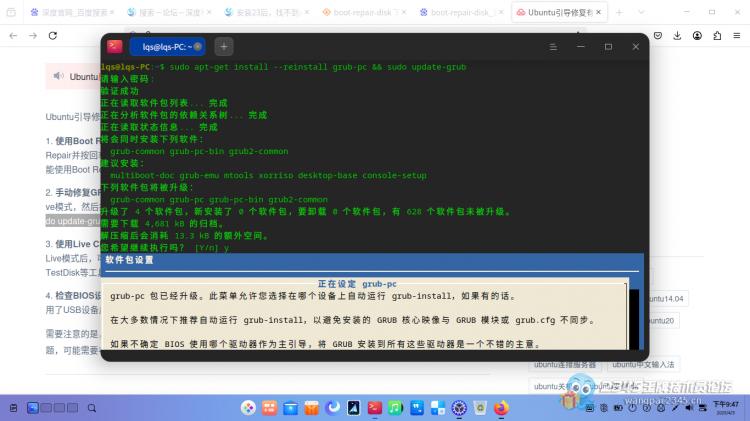Open the orange app store in dock
This screenshot has height=421, width=750.
point(311,408)
